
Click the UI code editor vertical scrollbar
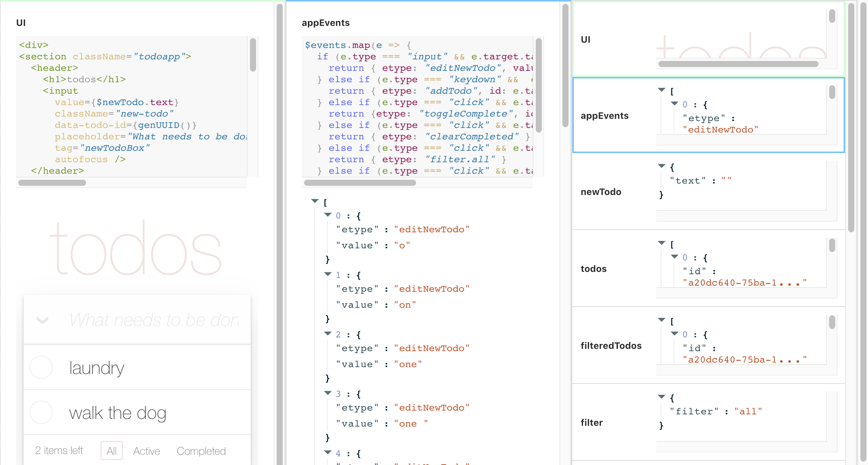coord(253,55)
